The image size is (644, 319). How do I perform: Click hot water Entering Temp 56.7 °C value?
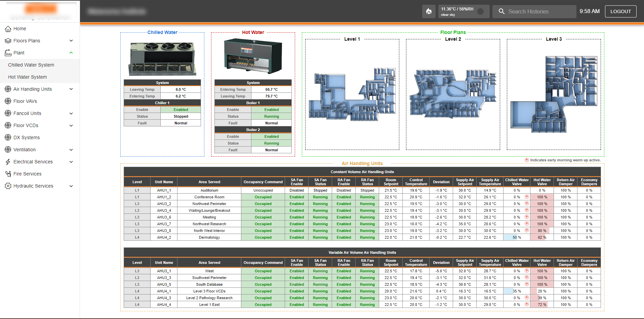click(272, 89)
